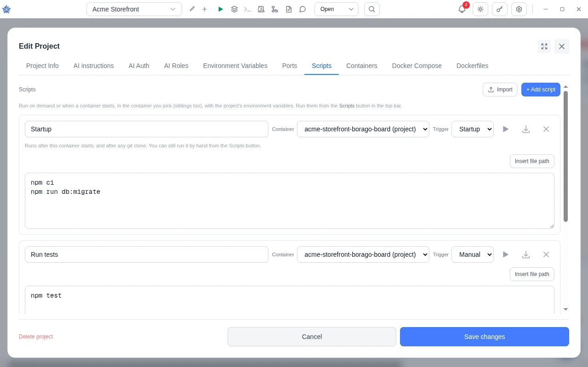Open Container dropdown for Run tests script
The height and width of the screenshot is (367, 588).
363,254
